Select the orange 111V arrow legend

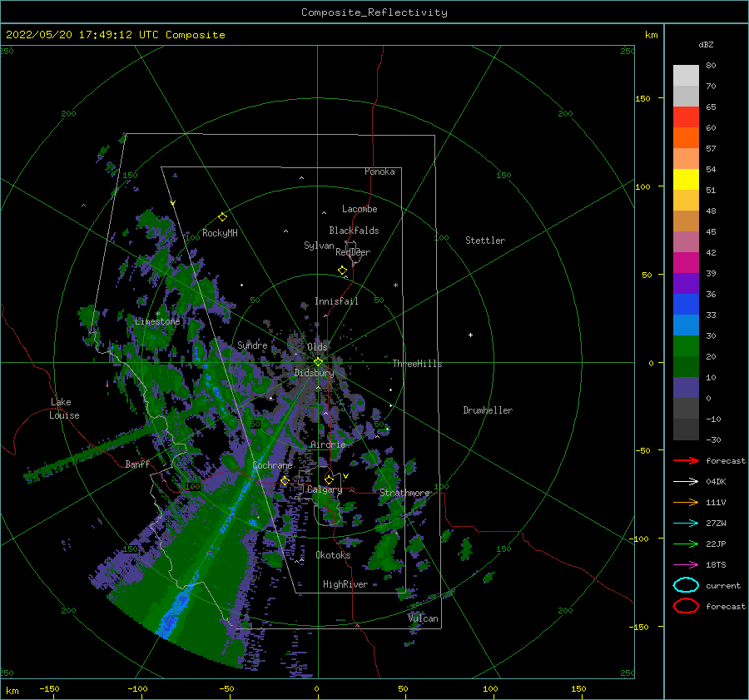pyautogui.click(x=686, y=502)
